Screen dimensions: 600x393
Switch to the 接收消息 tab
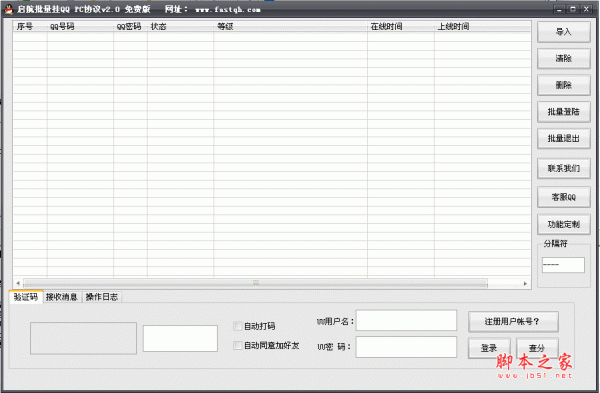point(62,297)
